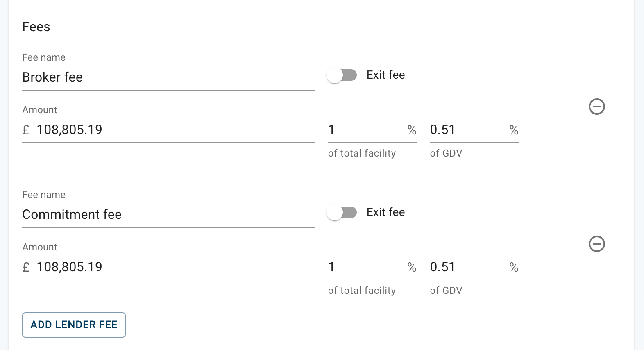Click the minus circle beside the Broker fee row

[596, 107]
